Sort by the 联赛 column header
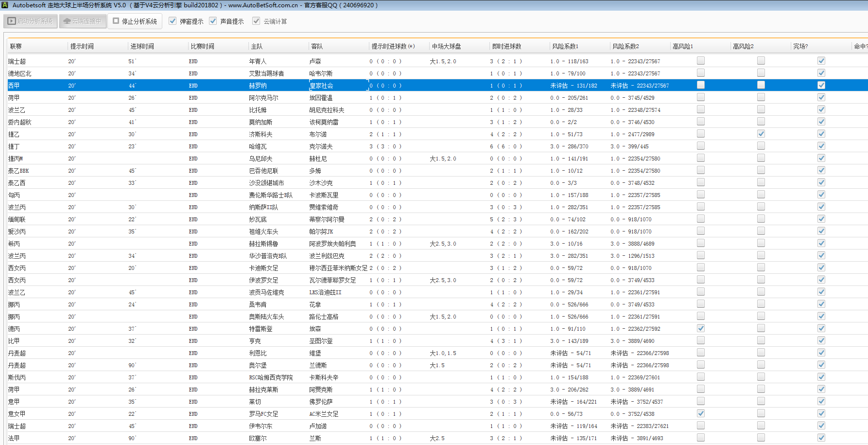The width and height of the screenshot is (868, 445). point(16,46)
